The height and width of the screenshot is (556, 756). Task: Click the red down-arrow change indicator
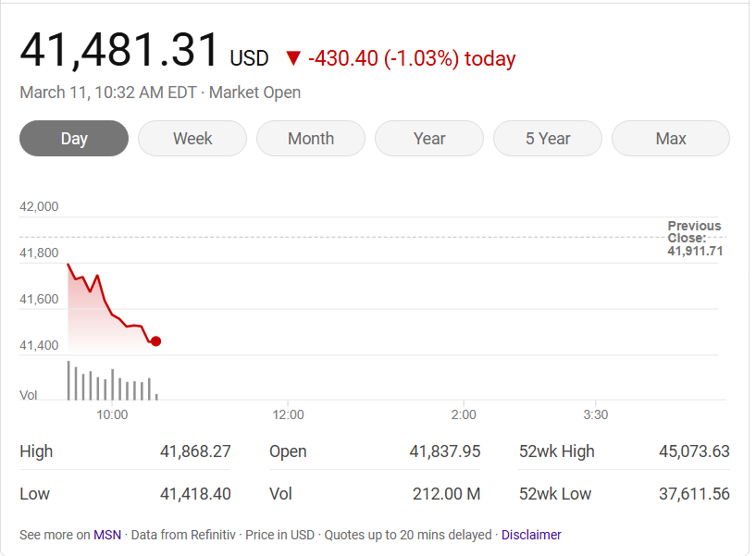click(292, 59)
